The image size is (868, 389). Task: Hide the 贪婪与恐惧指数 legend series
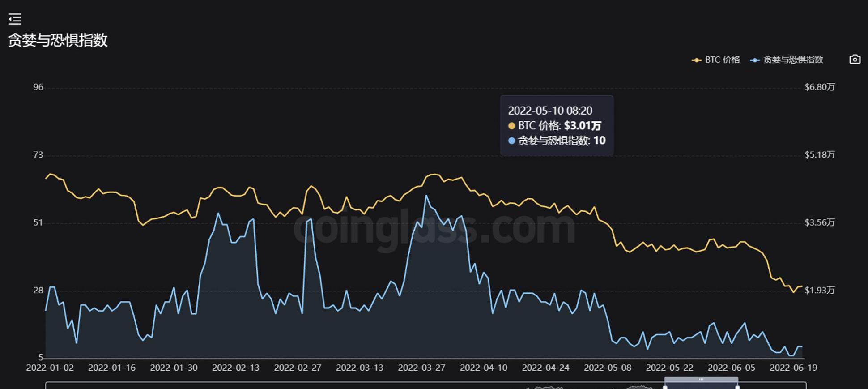(787, 60)
